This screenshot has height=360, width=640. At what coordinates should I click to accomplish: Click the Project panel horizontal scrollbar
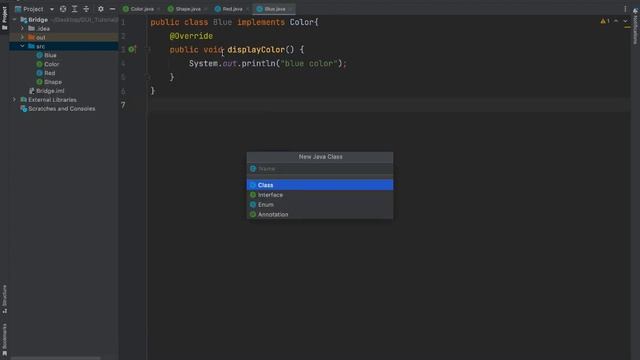56,358
